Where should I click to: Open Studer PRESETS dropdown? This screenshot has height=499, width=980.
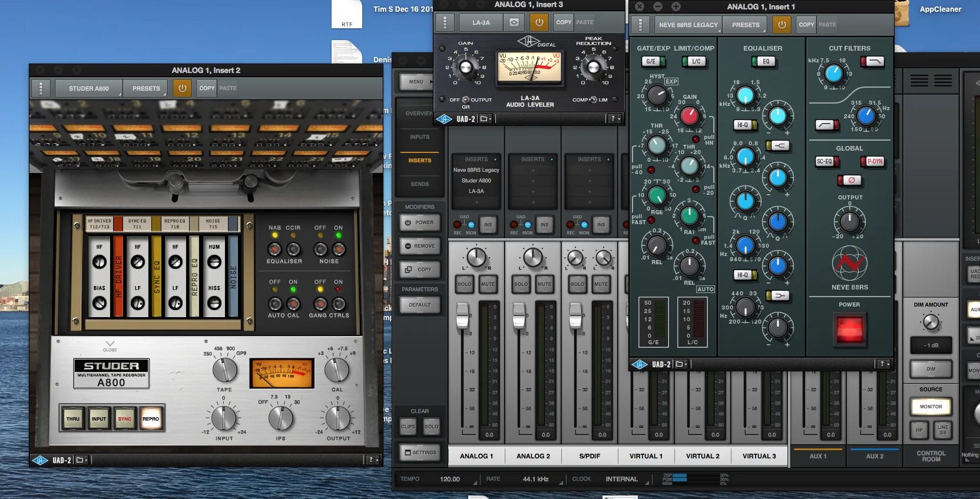(146, 88)
